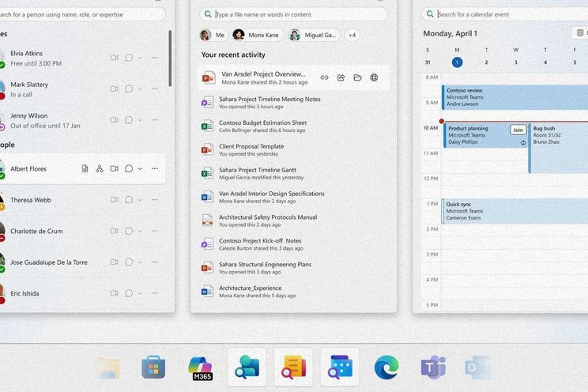Open chat with Albert Flores
Image resolution: width=588 pixels, height=392 pixels.
129,169
